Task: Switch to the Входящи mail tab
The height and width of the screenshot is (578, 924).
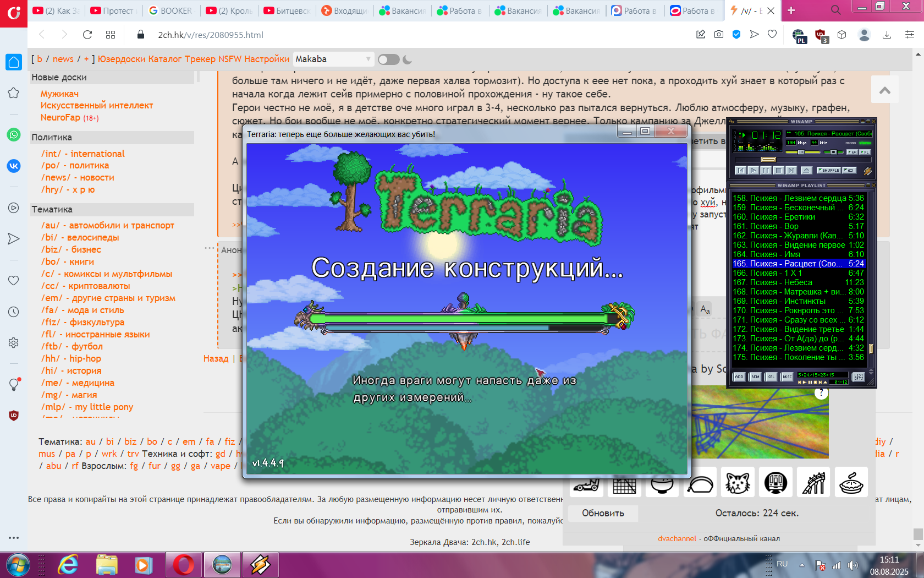Action: pos(345,10)
